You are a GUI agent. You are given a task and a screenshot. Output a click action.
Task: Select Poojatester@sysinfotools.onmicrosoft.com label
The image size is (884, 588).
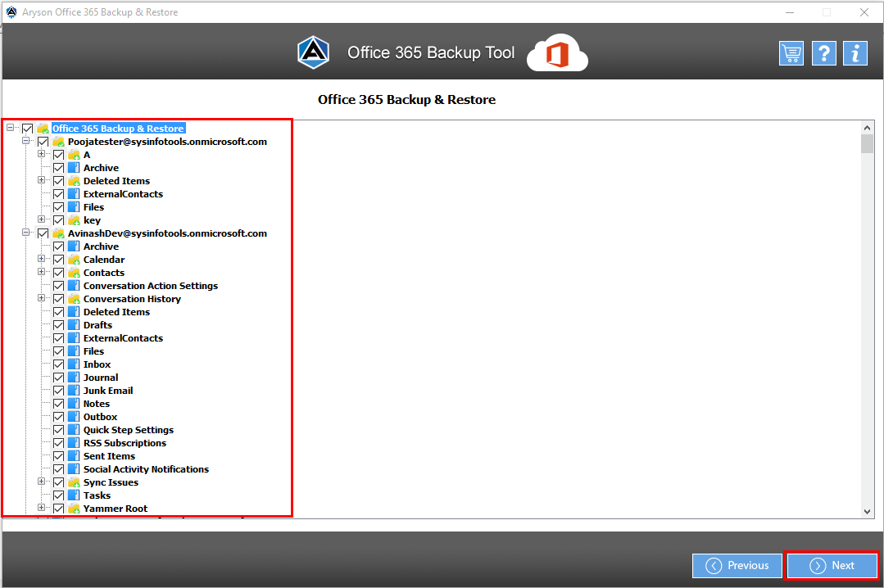pyautogui.click(x=167, y=142)
